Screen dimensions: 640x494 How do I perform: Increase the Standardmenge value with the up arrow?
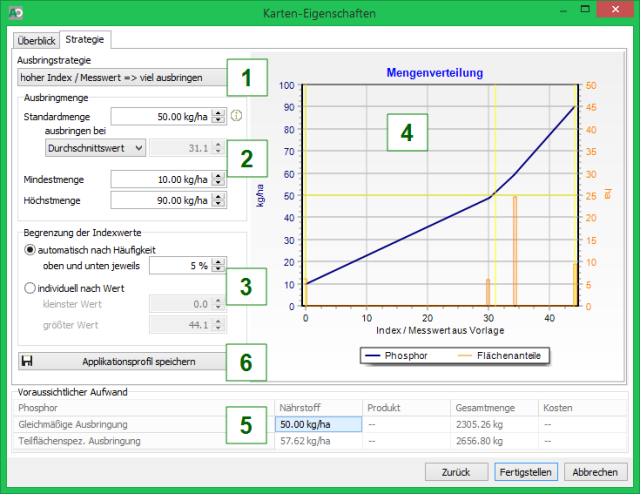[x=219, y=112]
